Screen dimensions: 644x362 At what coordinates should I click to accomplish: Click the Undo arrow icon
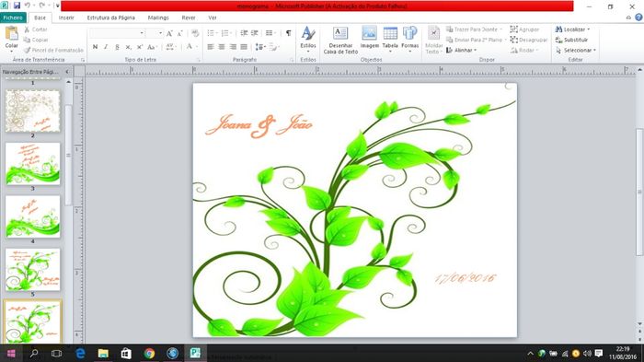pos(28,6)
